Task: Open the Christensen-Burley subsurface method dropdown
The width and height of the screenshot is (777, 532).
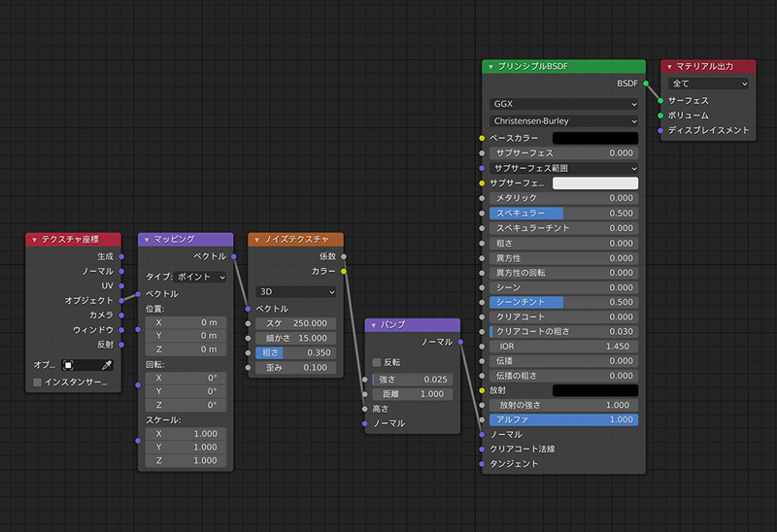Action: [x=564, y=120]
